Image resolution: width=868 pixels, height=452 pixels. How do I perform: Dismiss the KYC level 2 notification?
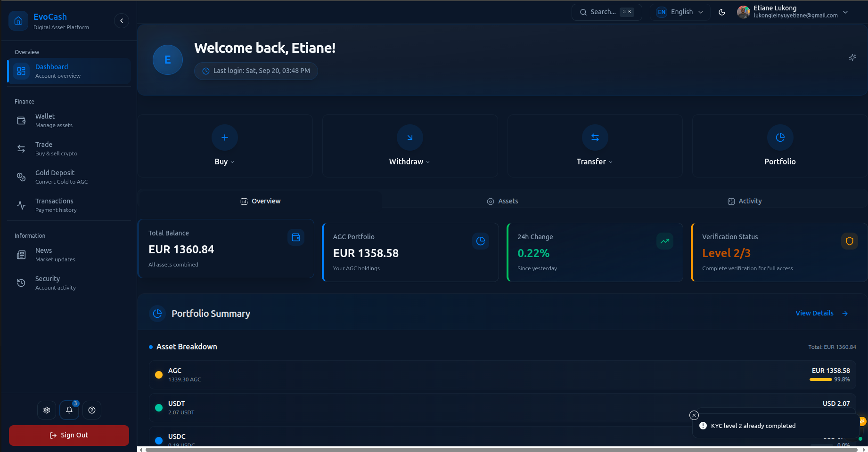click(x=694, y=415)
